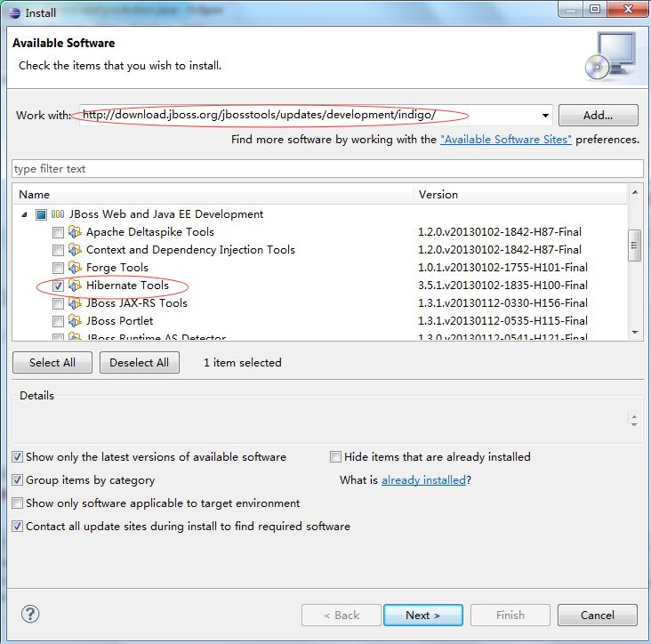
Task: Check the JBoss JAX-RS Tools checkbox
Action: 58,303
